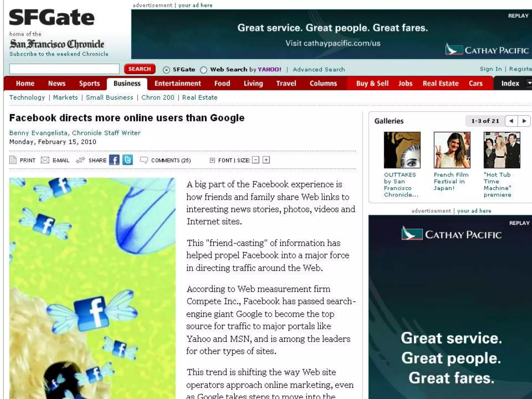Select Web Search by Yahoo radio button

204,70
